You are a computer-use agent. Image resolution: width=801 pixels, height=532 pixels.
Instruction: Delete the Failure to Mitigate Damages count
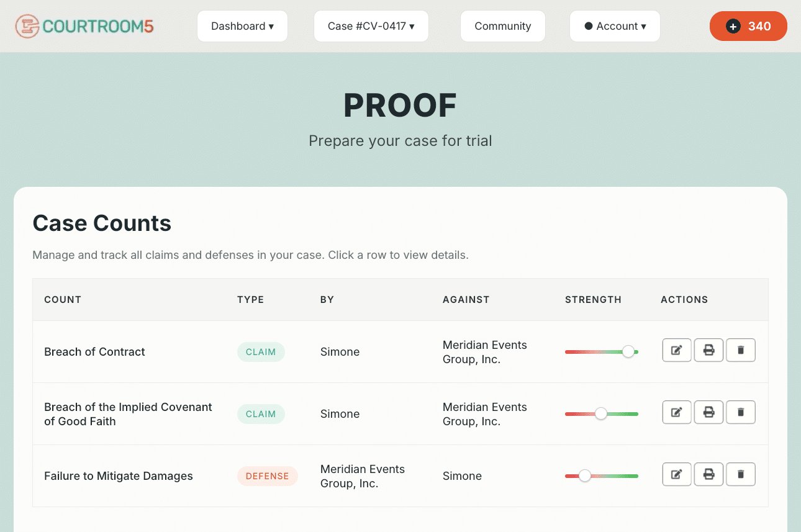(x=741, y=474)
